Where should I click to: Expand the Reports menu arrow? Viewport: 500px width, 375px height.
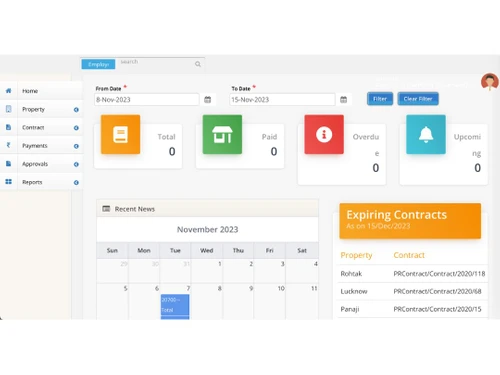[76, 182]
